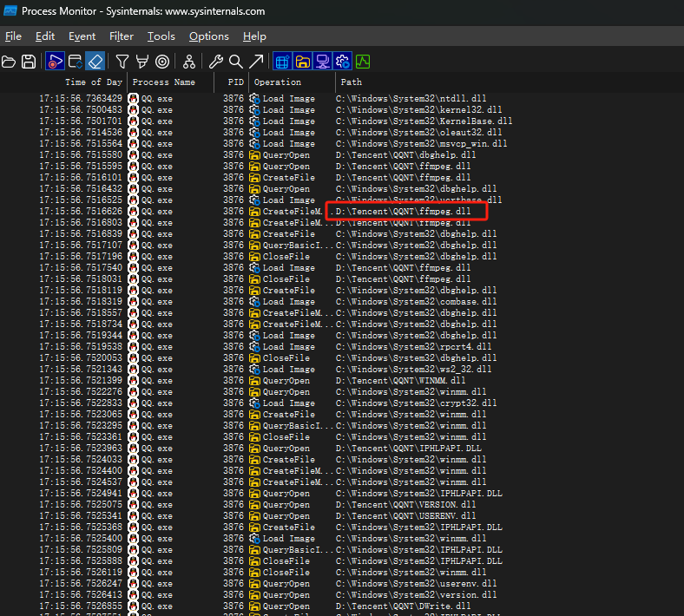
Task: Show the Process Tree
Action: (x=189, y=62)
